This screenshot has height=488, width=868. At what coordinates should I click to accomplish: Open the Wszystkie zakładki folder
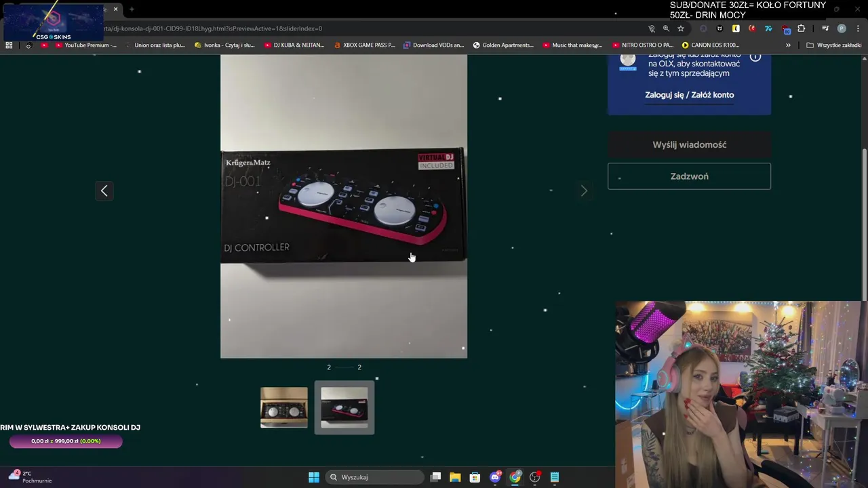[x=833, y=45]
